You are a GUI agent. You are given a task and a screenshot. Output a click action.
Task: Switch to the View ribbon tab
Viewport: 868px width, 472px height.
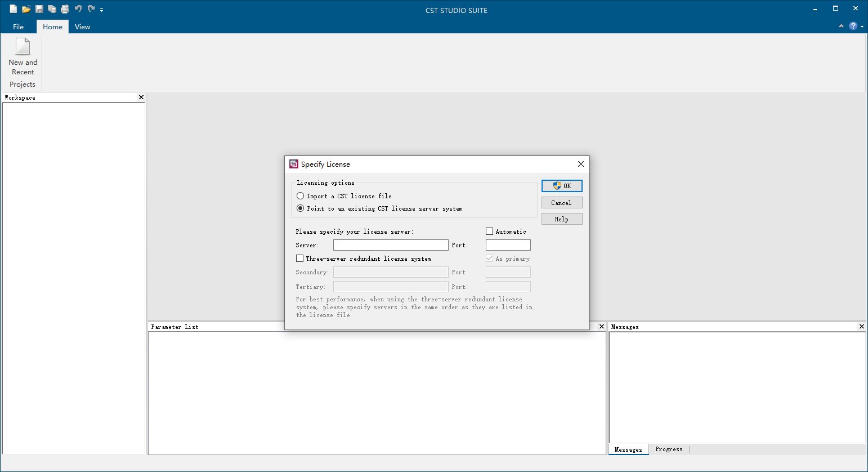coord(82,26)
